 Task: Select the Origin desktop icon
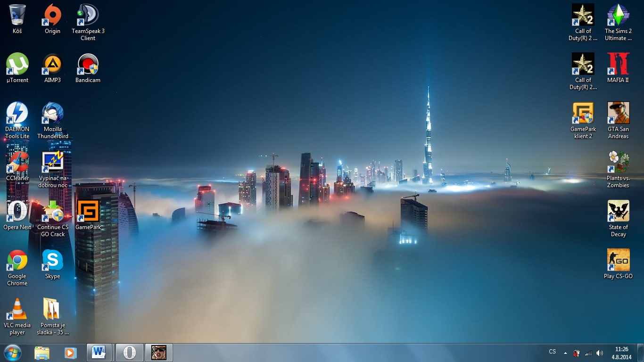coord(52,16)
